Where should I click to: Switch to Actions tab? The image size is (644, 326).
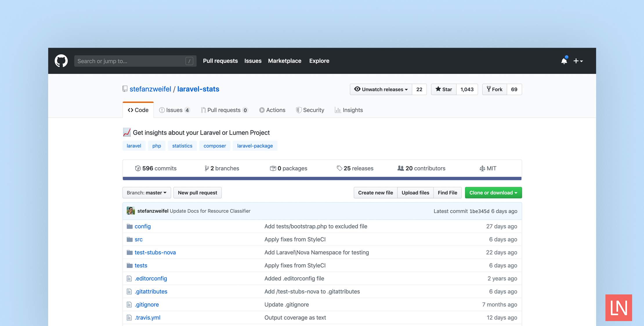click(x=272, y=110)
